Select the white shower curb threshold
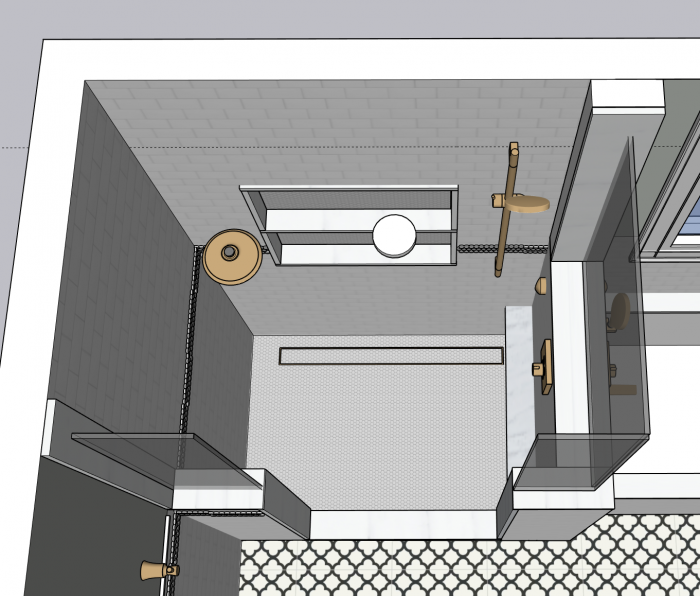The height and width of the screenshot is (596, 700). click(x=403, y=525)
